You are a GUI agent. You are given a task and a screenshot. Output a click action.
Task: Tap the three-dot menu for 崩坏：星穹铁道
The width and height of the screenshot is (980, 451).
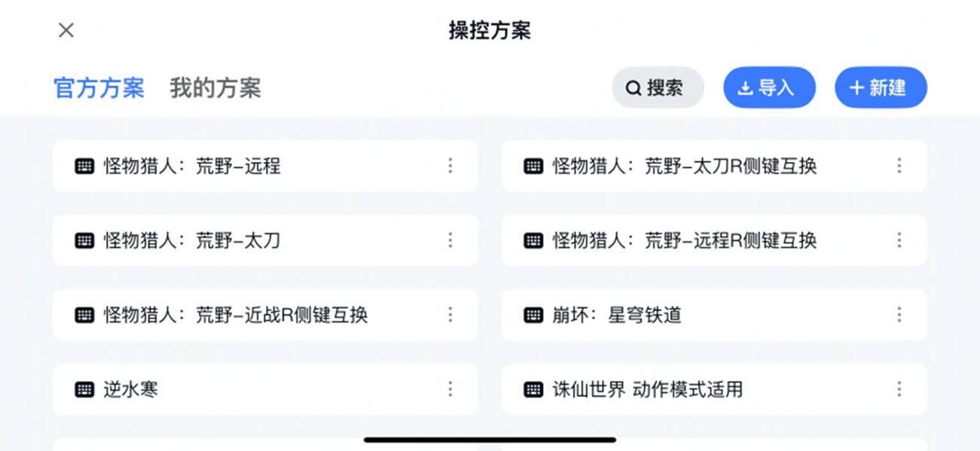click(899, 315)
